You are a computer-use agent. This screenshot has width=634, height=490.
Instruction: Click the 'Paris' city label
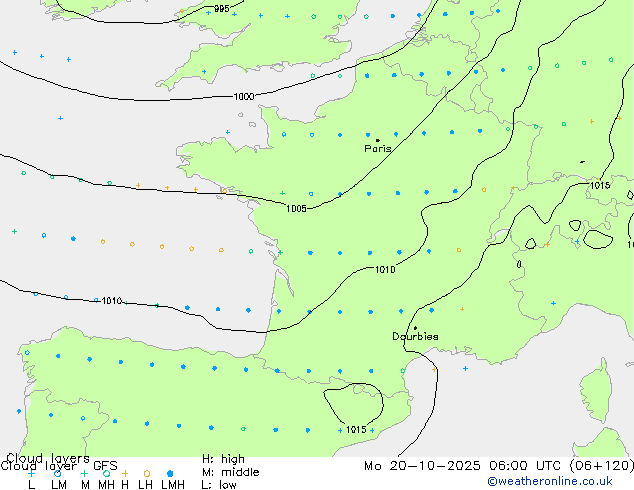(x=378, y=148)
